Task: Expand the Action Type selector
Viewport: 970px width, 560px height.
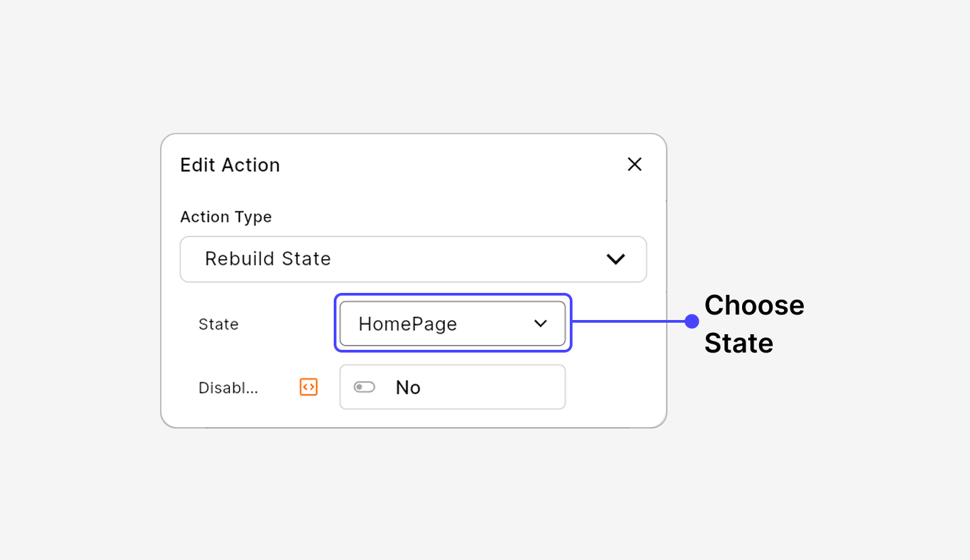Action: click(413, 258)
